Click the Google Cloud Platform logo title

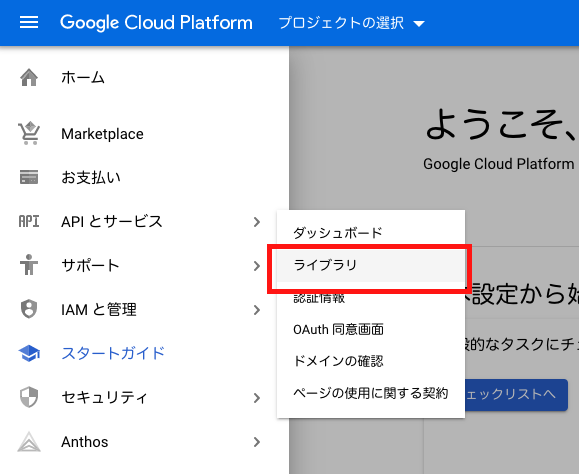pos(156,23)
